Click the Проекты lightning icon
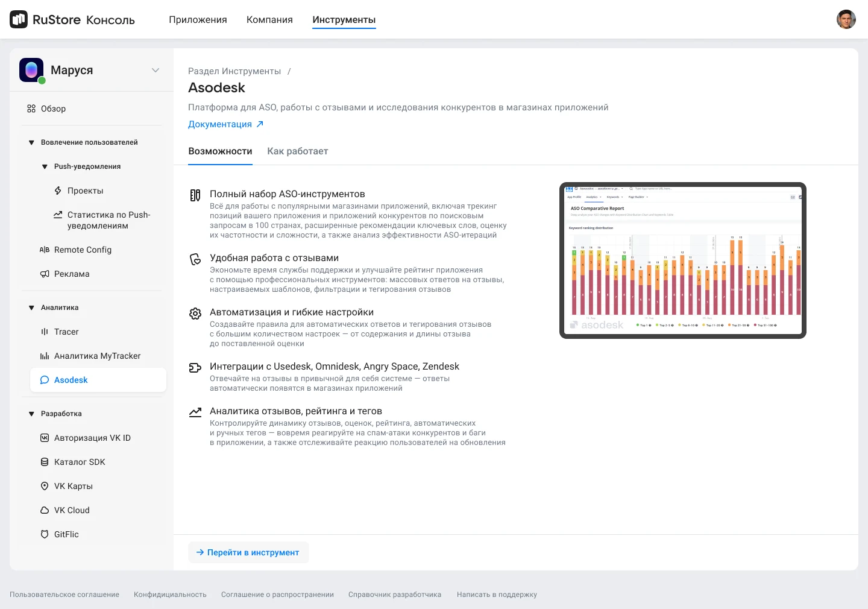The height and width of the screenshot is (609, 868). pyautogui.click(x=58, y=191)
